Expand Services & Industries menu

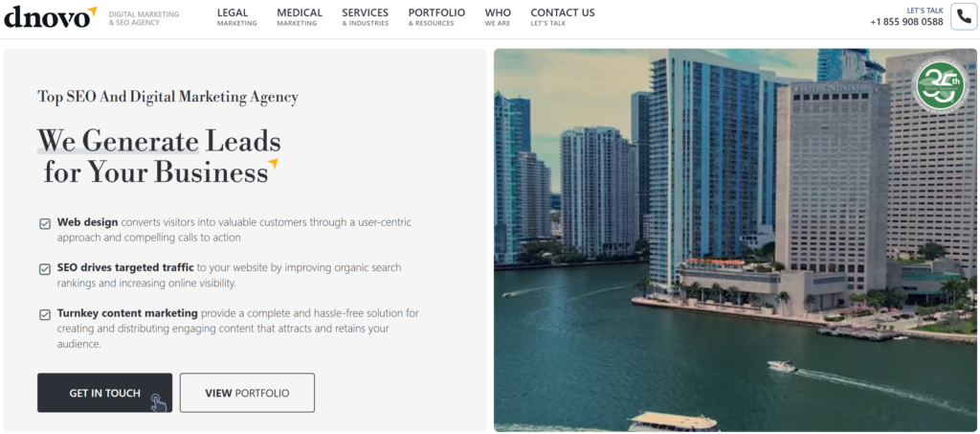365,17
